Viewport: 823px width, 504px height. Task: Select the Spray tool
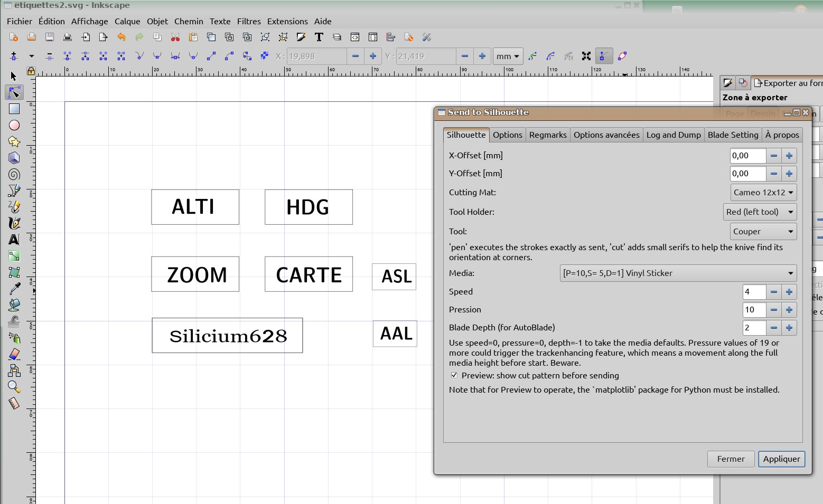[14, 338]
